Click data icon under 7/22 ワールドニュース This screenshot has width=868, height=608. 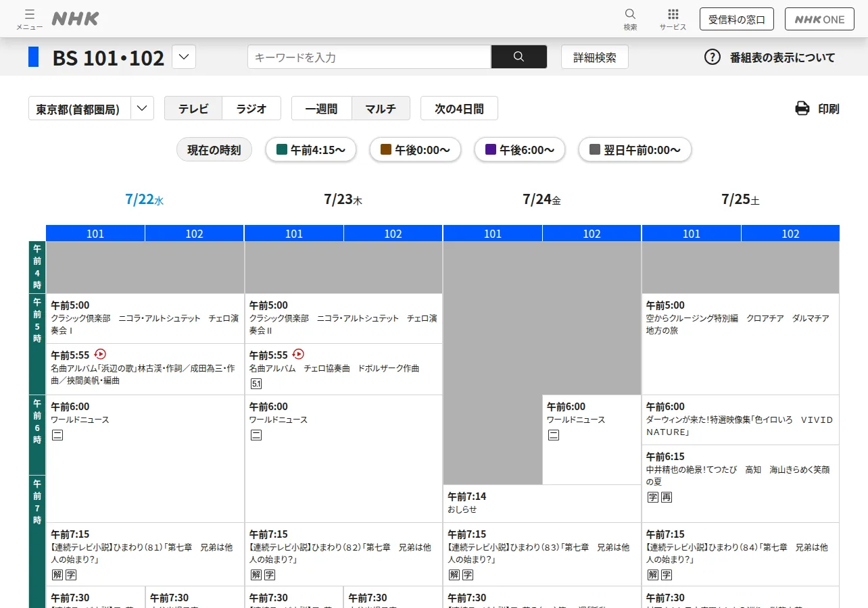click(x=57, y=435)
